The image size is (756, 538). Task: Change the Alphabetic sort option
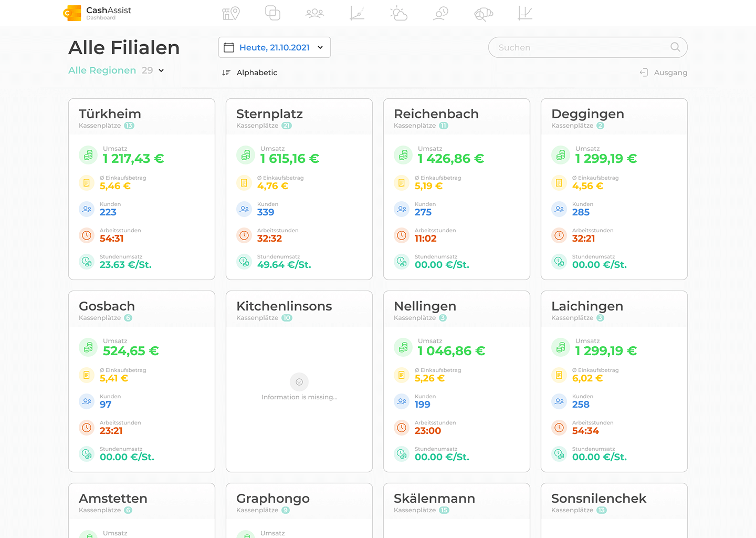tap(250, 73)
